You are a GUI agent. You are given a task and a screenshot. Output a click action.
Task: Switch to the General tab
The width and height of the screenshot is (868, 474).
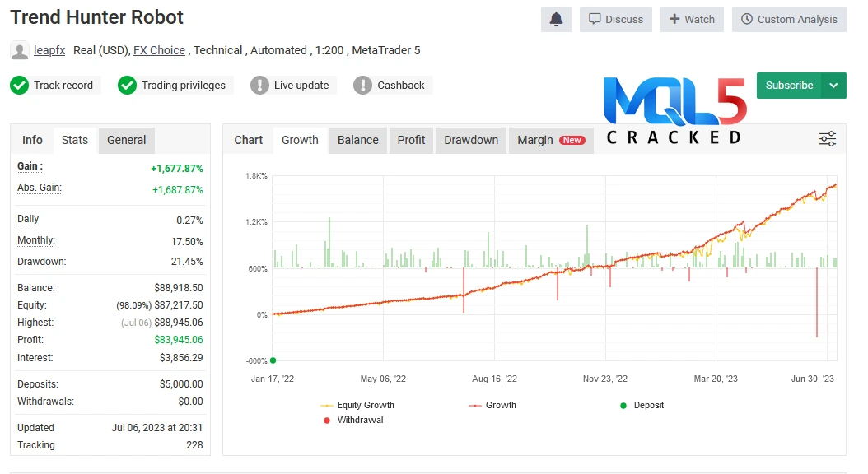point(126,140)
